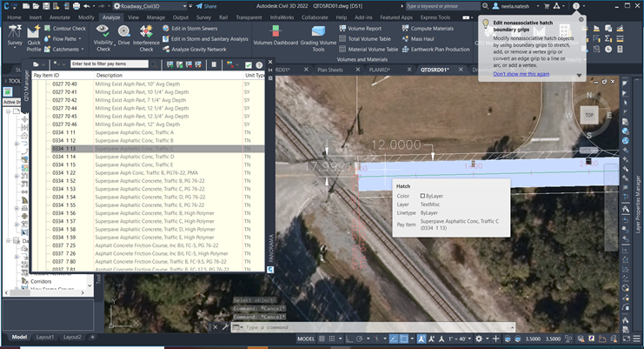Add a new layout with plus button
The height and width of the screenshot is (349, 644).
92,337
